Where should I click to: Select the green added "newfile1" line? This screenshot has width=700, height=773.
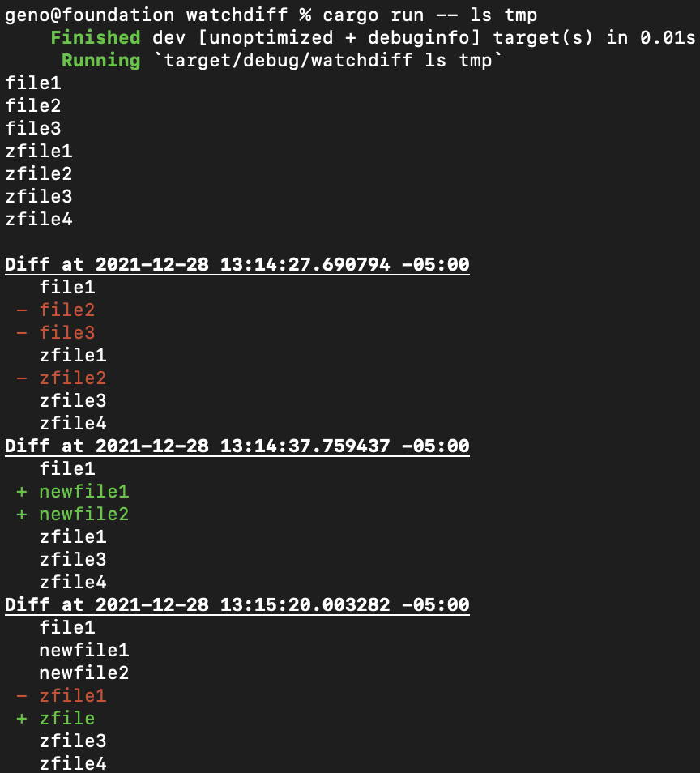point(83,491)
